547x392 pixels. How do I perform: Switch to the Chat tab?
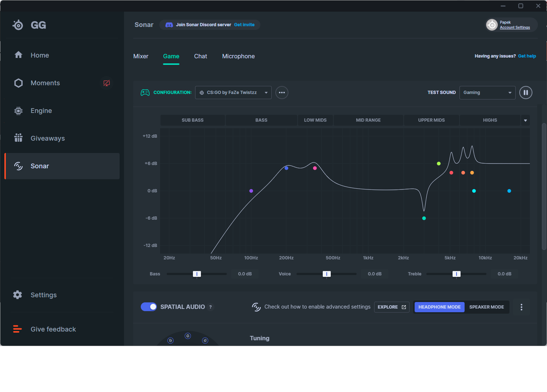click(x=201, y=56)
